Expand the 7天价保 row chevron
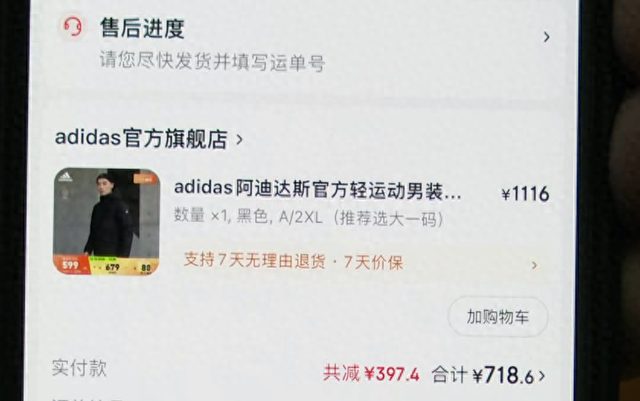Screen dimensions: 640x401 534,265
